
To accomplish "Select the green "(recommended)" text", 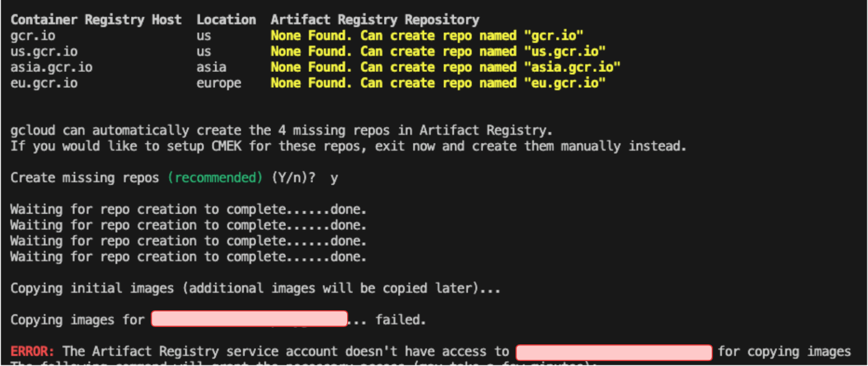I will (215, 178).
